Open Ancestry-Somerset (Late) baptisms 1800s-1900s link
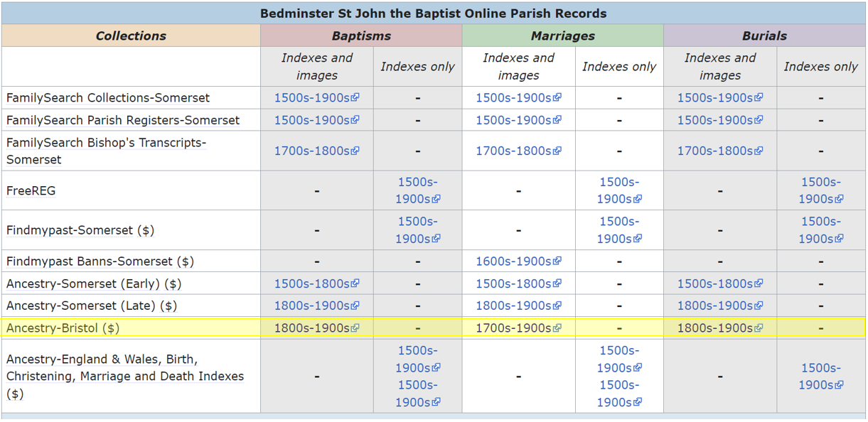The height and width of the screenshot is (422, 868). pyautogui.click(x=317, y=305)
